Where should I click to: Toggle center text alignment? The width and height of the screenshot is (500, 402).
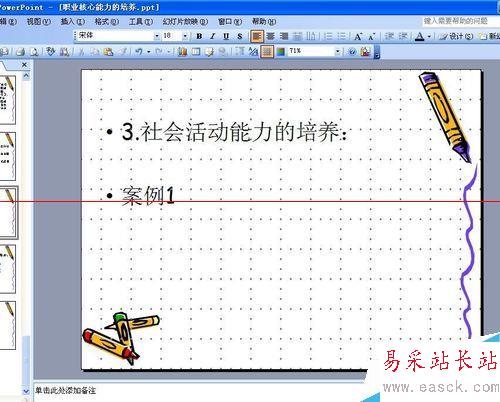point(271,36)
